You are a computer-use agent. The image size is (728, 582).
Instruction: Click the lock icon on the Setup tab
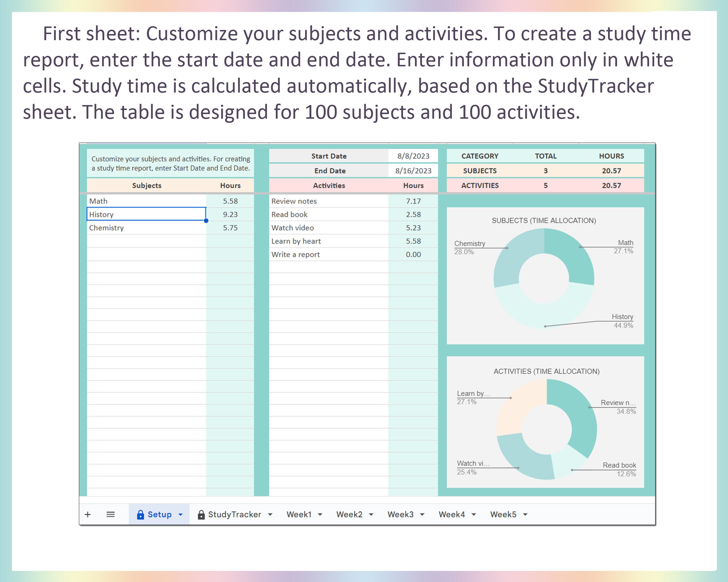coord(141,514)
